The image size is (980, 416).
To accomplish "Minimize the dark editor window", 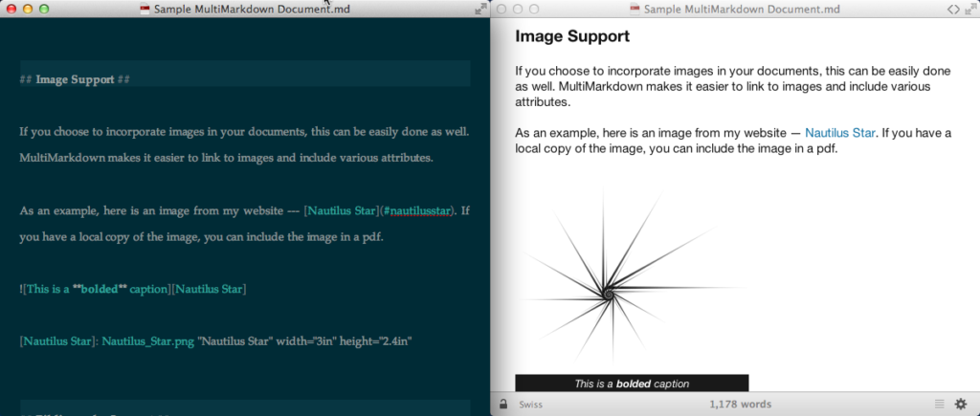I will [x=28, y=9].
